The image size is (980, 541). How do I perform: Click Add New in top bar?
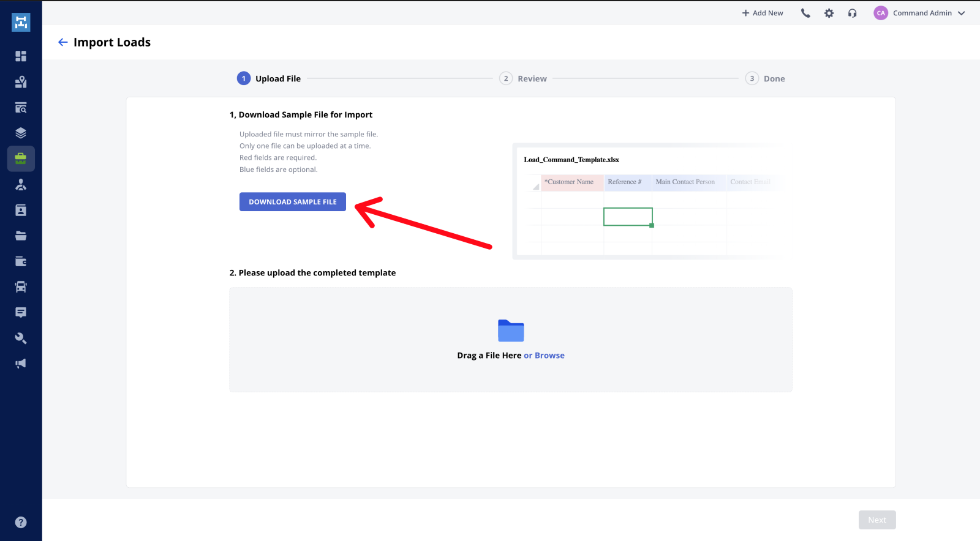[x=763, y=13]
